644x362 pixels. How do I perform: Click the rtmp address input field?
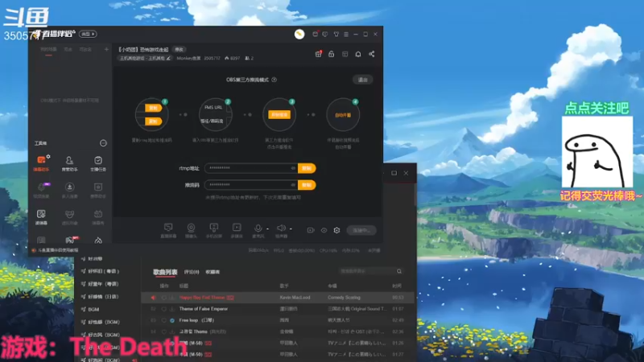tap(251, 168)
